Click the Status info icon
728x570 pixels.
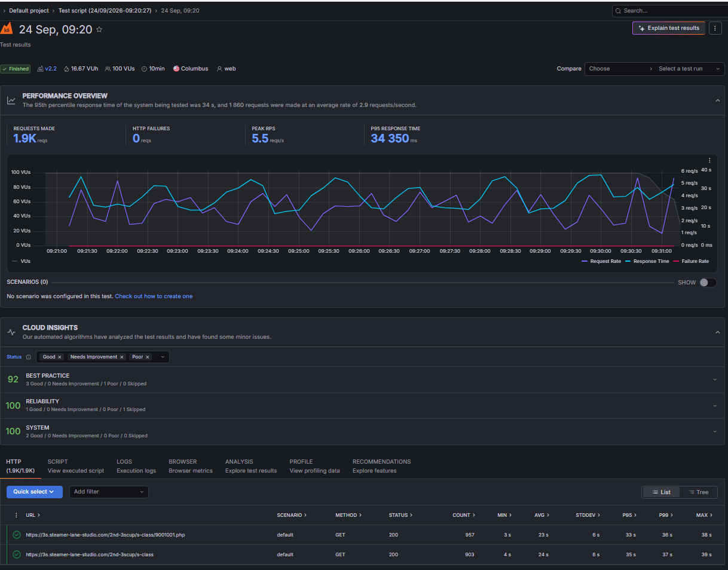click(x=28, y=357)
